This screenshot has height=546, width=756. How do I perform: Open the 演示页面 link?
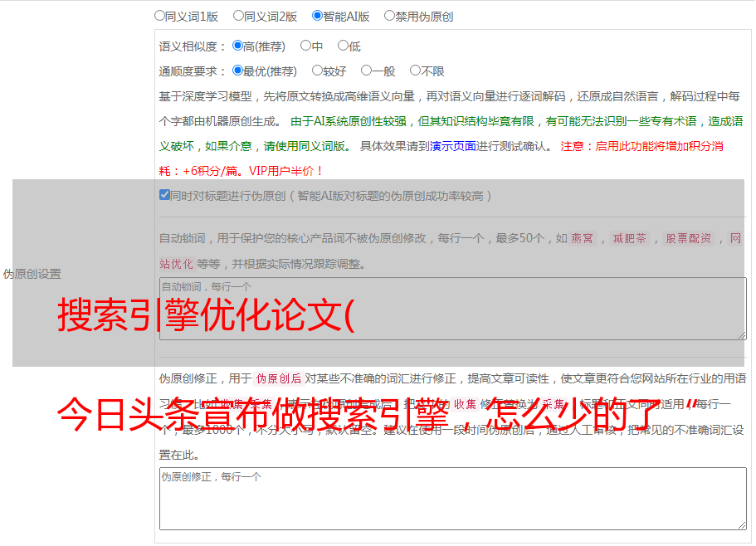(x=453, y=146)
